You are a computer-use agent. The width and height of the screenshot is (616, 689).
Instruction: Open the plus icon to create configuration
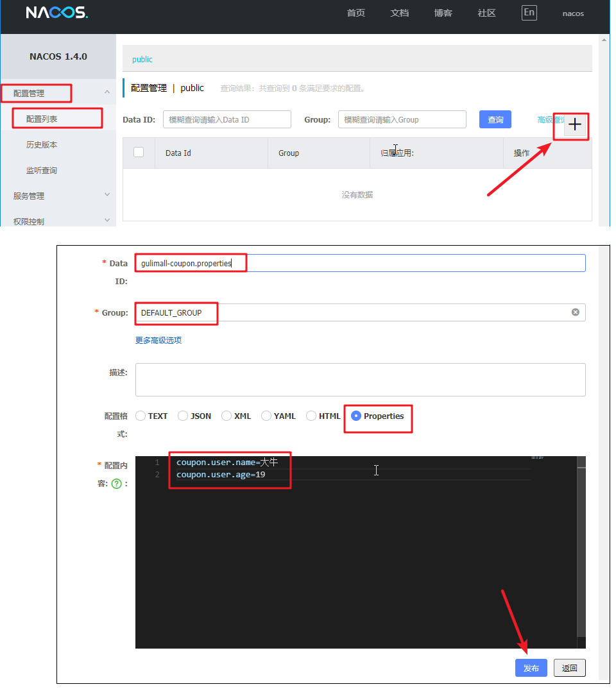pos(575,125)
